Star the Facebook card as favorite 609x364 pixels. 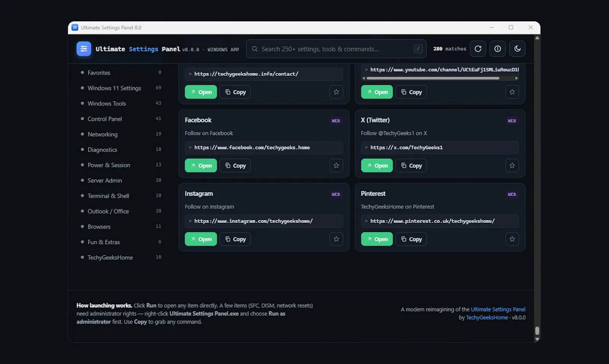pyautogui.click(x=336, y=165)
